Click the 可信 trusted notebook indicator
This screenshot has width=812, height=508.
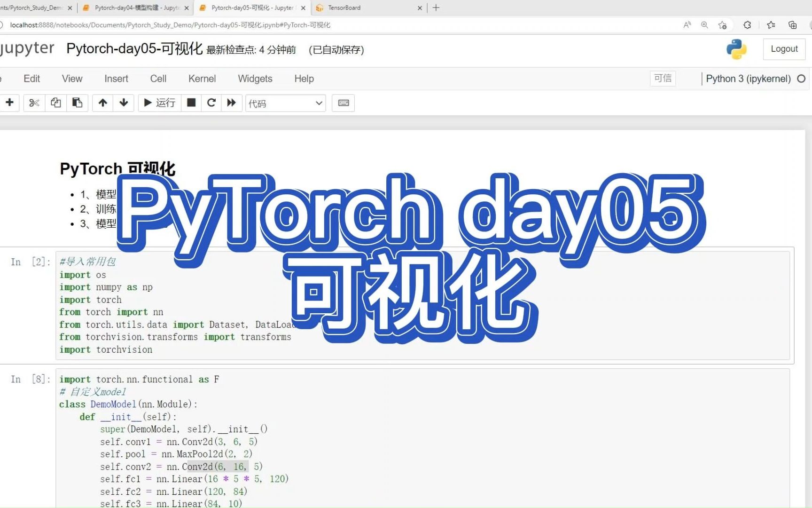click(663, 78)
